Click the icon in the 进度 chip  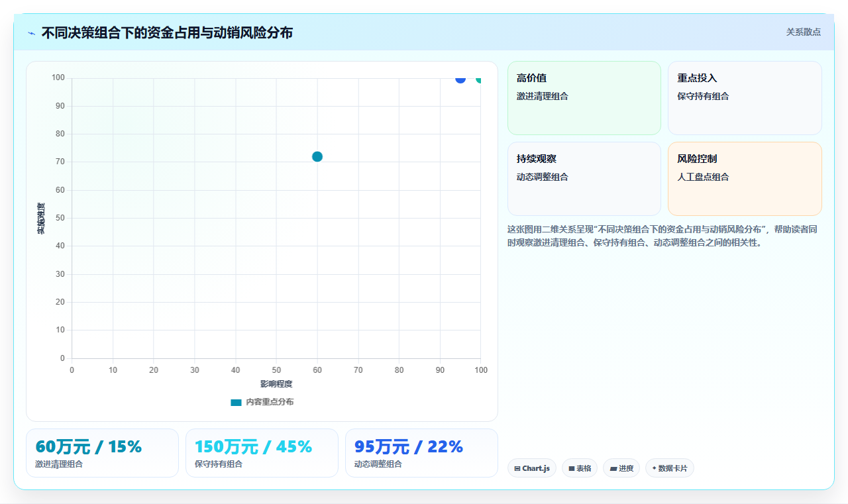pyautogui.click(x=613, y=469)
